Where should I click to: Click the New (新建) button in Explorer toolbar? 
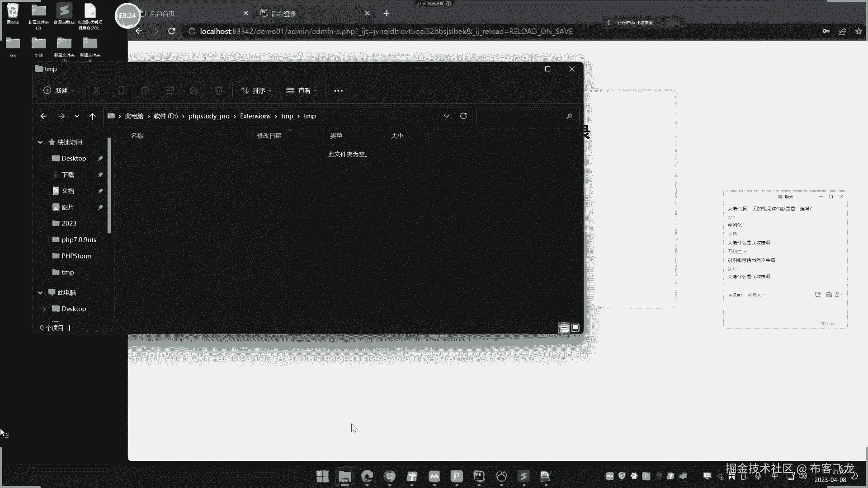(59, 91)
